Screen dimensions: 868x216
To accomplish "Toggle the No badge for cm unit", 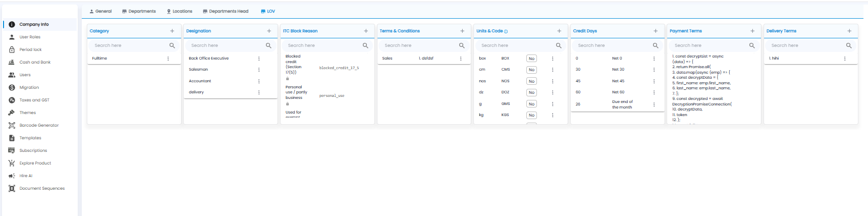I will 531,70.
